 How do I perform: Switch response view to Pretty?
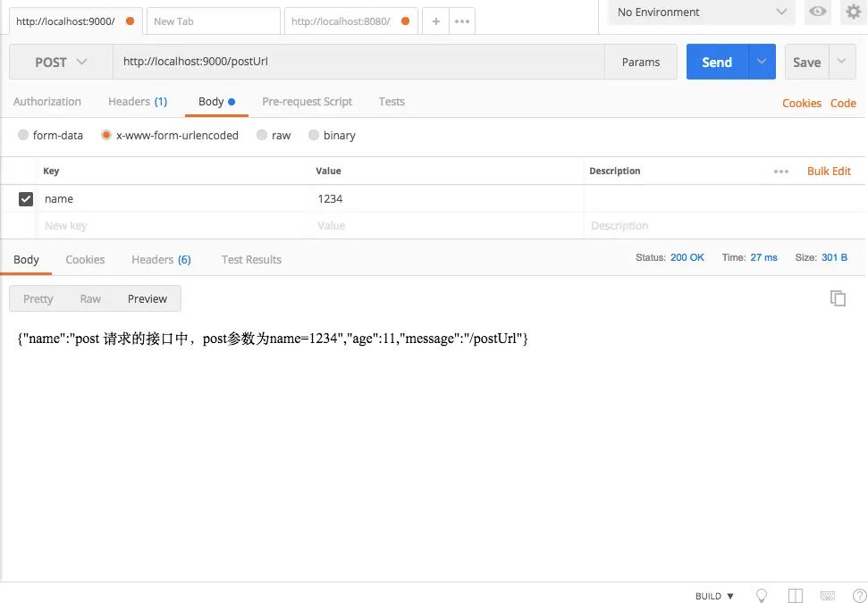[38, 298]
